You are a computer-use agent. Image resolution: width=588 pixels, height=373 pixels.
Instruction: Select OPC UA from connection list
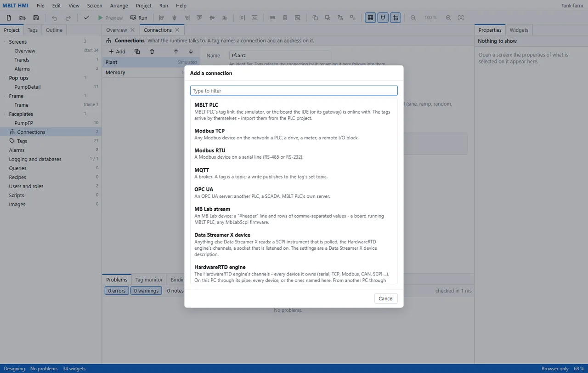tap(294, 193)
